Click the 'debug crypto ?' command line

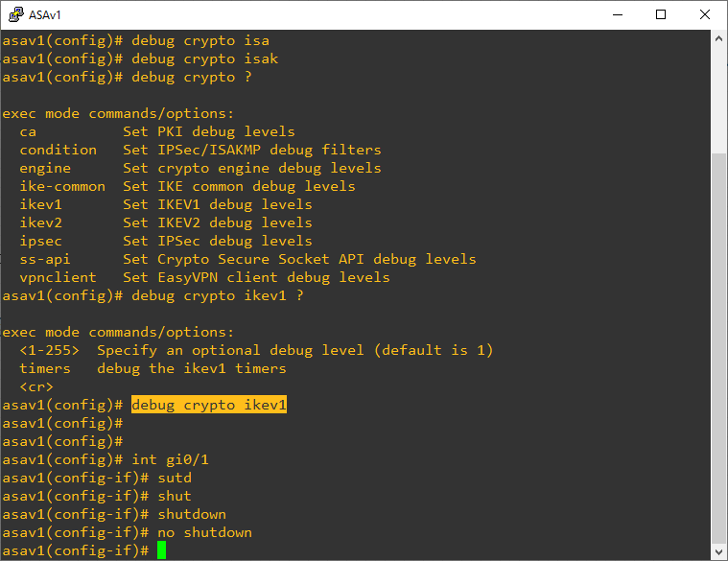[x=128, y=77]
